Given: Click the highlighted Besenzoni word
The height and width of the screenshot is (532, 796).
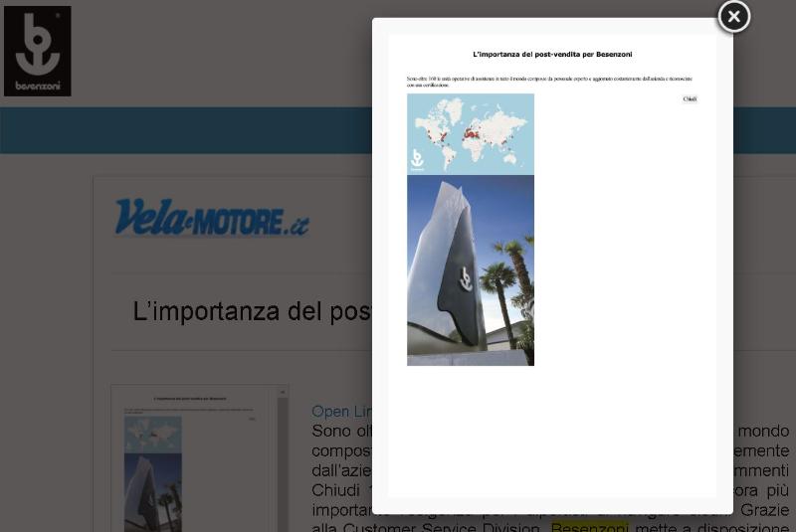Looking at the screenshot, I should tap(589, 527).
